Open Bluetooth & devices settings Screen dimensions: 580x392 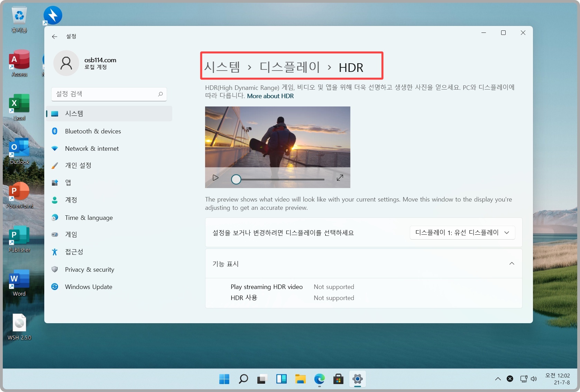pyautogui.click(x=93, y=131)
